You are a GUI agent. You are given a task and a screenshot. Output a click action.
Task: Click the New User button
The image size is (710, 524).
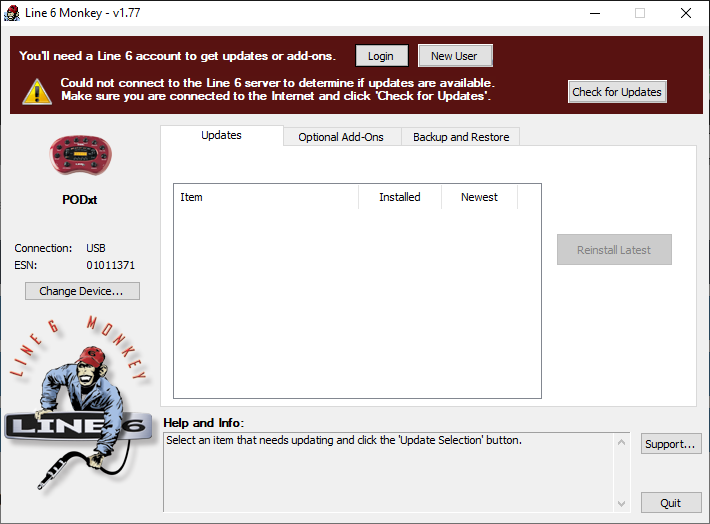click(454, 56)
